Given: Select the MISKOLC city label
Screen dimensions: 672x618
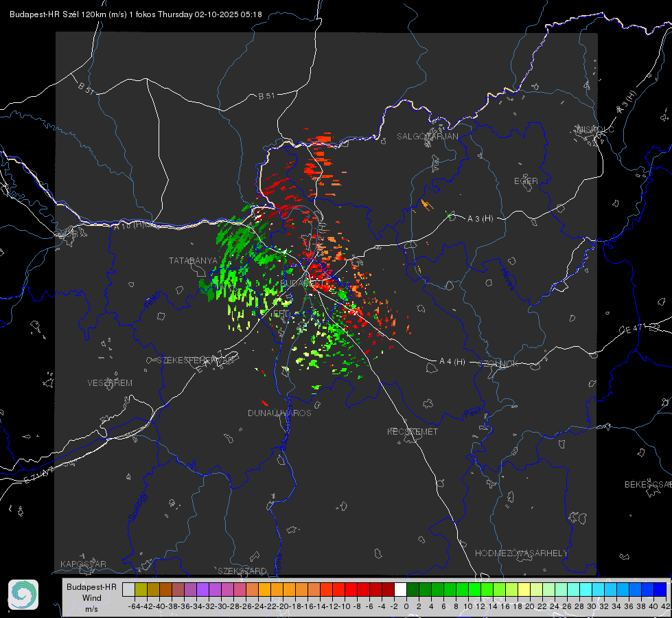Looking at the screenshot, I should 595,129.
